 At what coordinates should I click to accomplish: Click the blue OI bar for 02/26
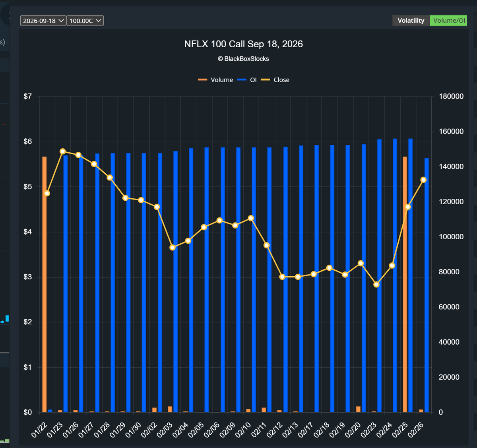pyautogui.click(x=427, y=285)
